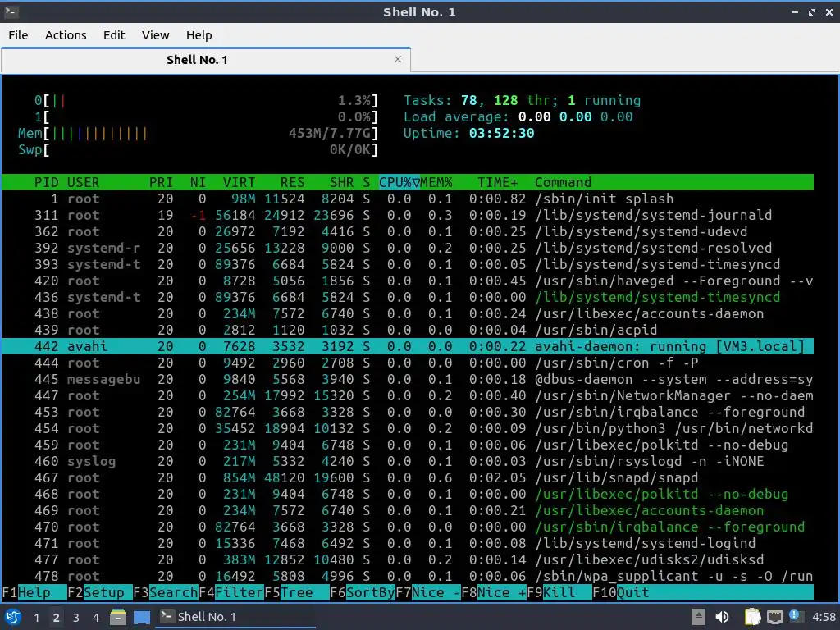The width and height of the screenshot is (840, 630).
Task: Select the systemd-journald process row
Action: pos(408,216)
